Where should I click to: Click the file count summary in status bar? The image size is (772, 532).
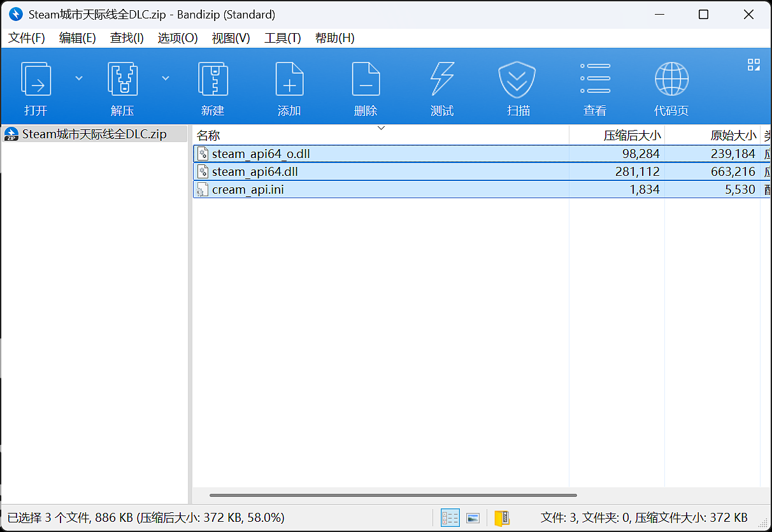(x=644, y=518)
